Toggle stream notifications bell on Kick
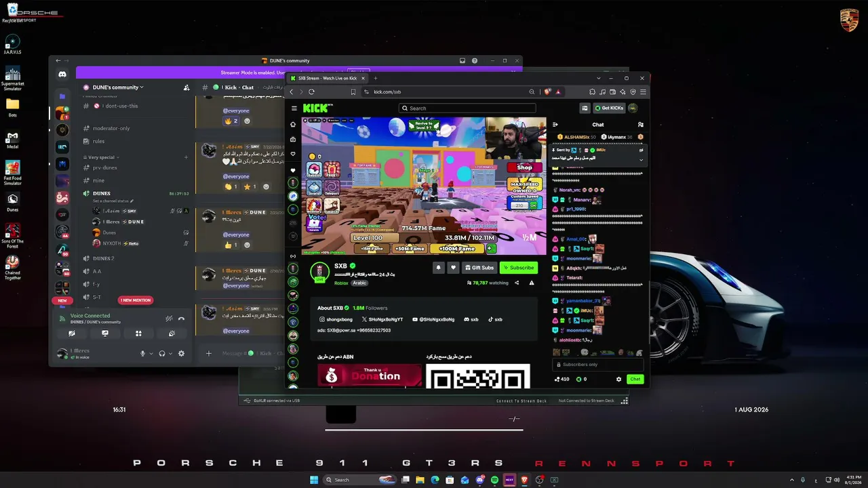This screenshot has height=488, width=868. 438,268
